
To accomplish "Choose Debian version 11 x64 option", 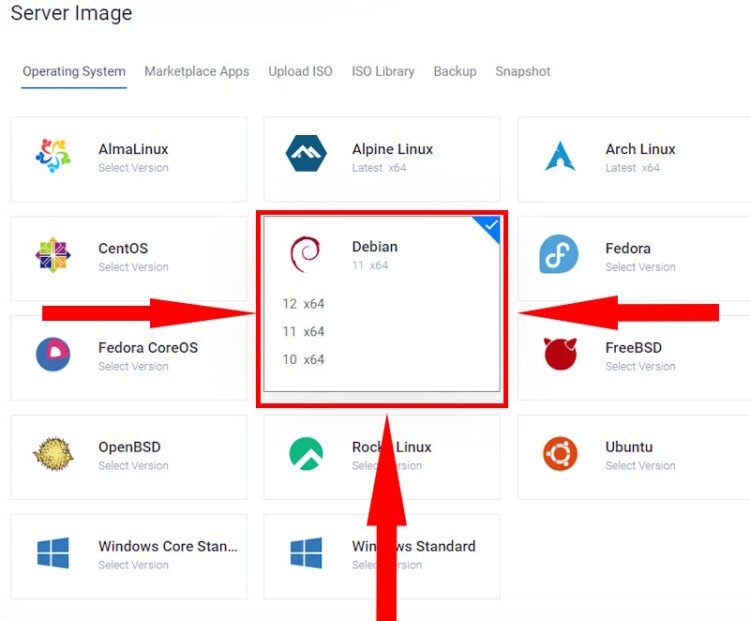I will coord(303,332).
